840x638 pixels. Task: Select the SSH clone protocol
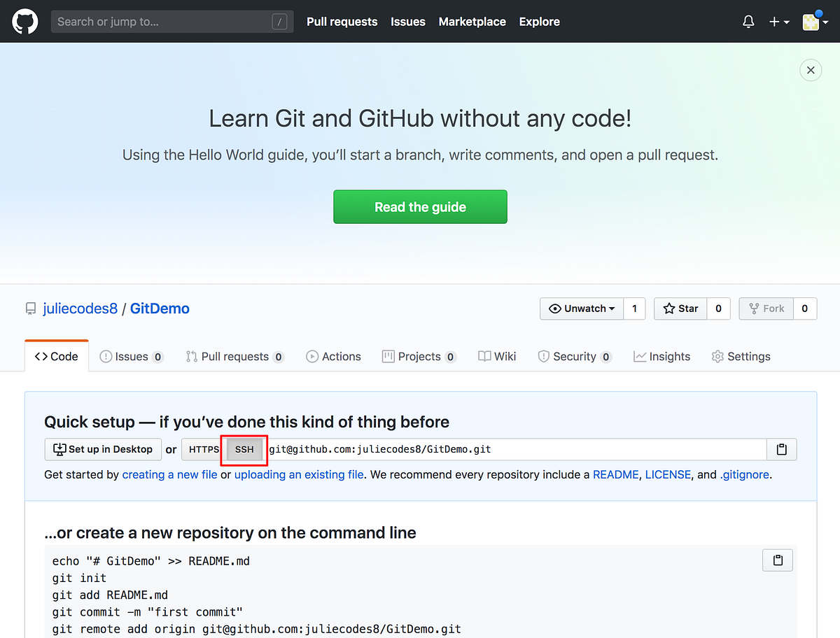pyautogui.click(x=244, y=449)
